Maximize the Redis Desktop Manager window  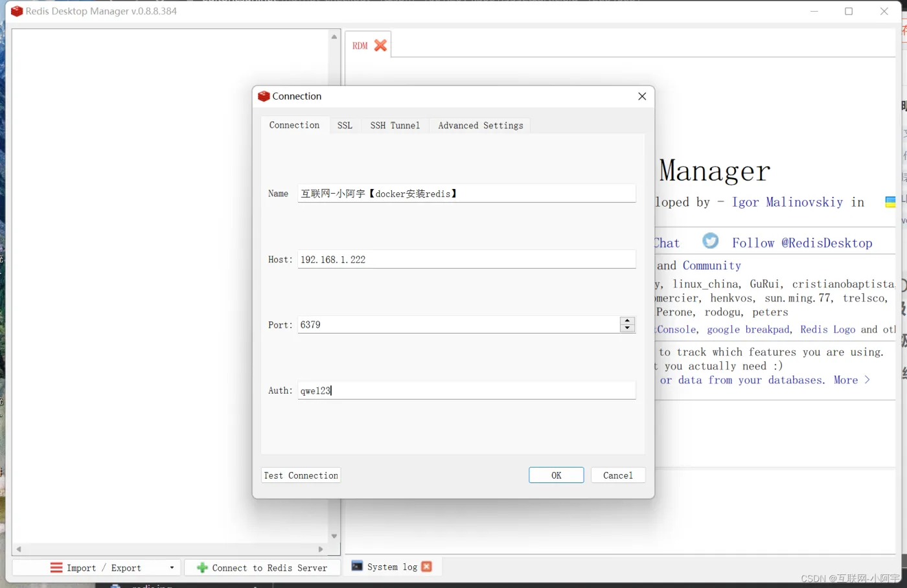(x=849, y=11)
